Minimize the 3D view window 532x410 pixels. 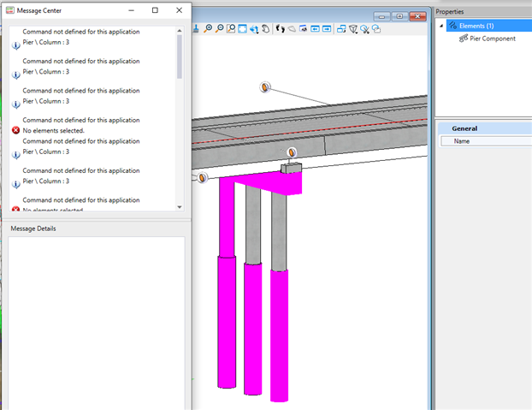point(381,16)
